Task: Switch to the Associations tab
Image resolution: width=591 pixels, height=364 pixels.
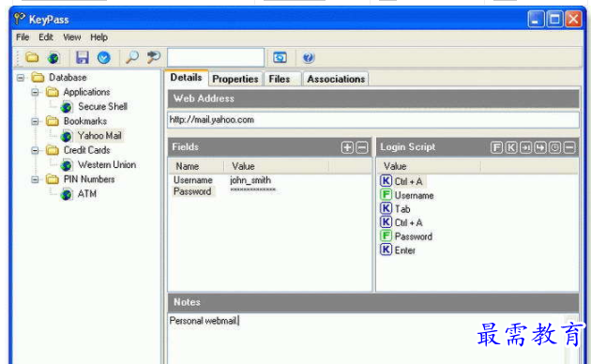Action: (x=336, y=79)
